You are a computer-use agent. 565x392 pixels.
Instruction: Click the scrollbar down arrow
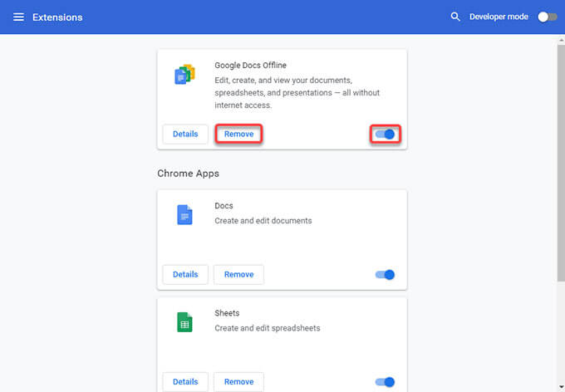(561, 388)
